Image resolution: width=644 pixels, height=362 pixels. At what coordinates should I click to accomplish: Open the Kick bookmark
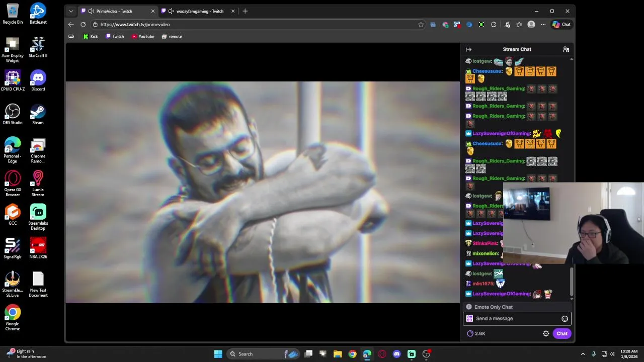[x=91, y=37]
